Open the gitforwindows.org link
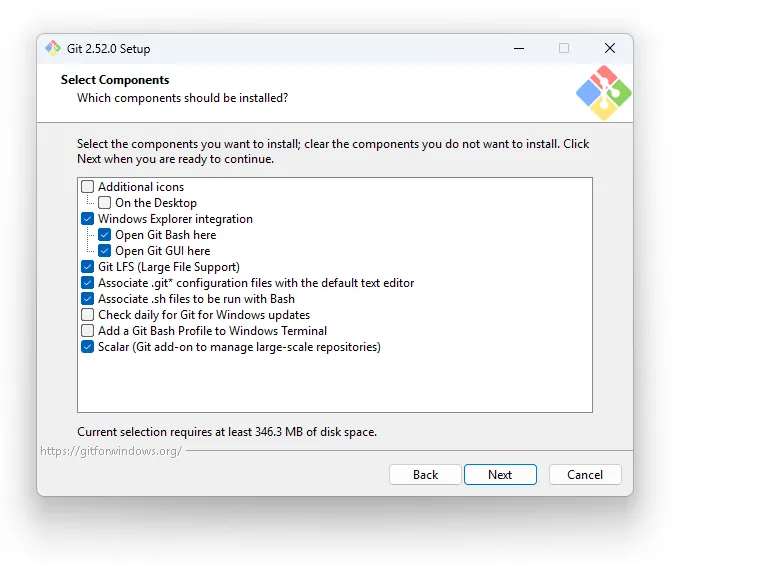This screenshot has height=564, width=763. (x=111, y=451)
